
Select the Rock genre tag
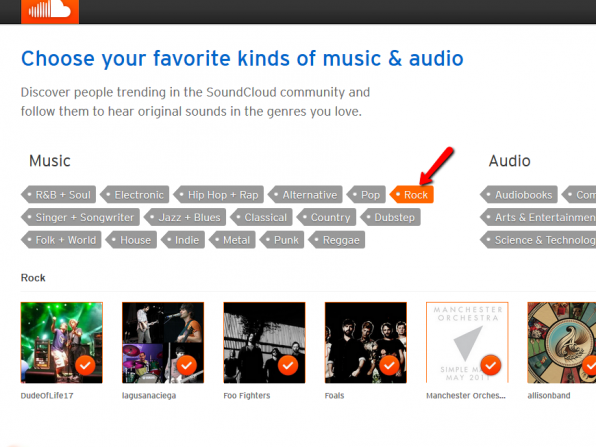[412, 195]
